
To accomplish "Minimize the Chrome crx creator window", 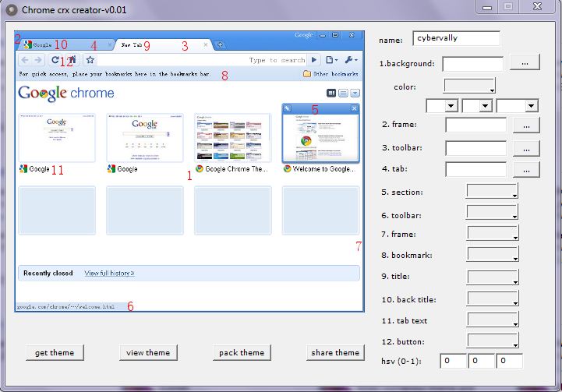I will click(487, 6).
